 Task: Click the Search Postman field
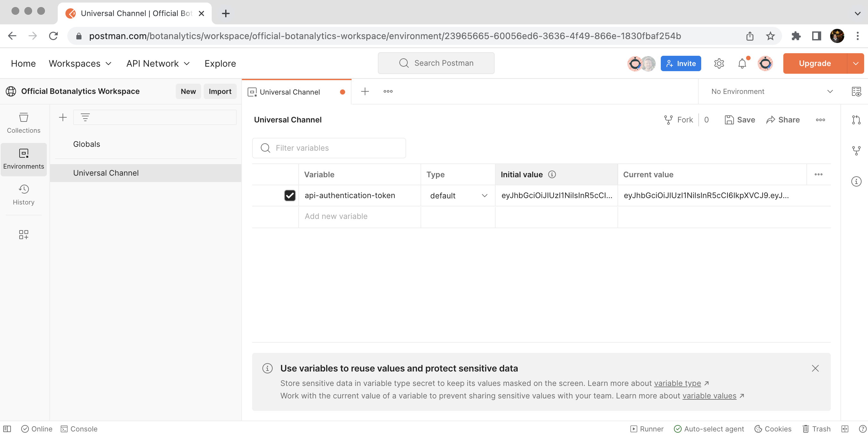tap(436, 63)
